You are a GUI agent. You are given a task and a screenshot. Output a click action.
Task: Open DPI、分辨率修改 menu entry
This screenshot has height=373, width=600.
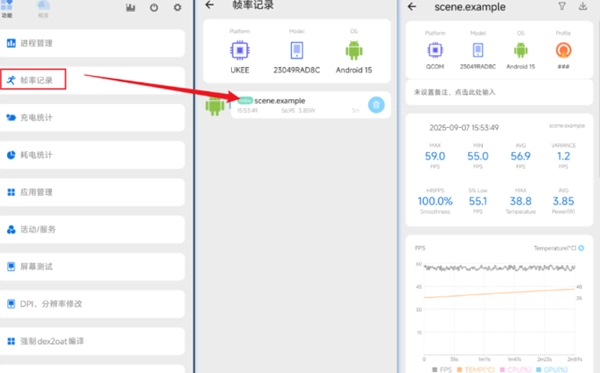92,304
